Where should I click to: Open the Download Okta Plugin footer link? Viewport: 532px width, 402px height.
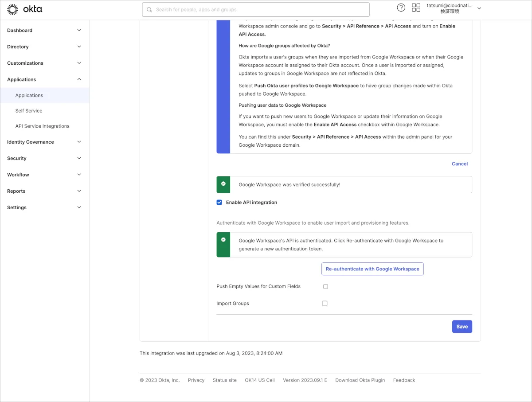pyautogui.click(x=360, y=380)
